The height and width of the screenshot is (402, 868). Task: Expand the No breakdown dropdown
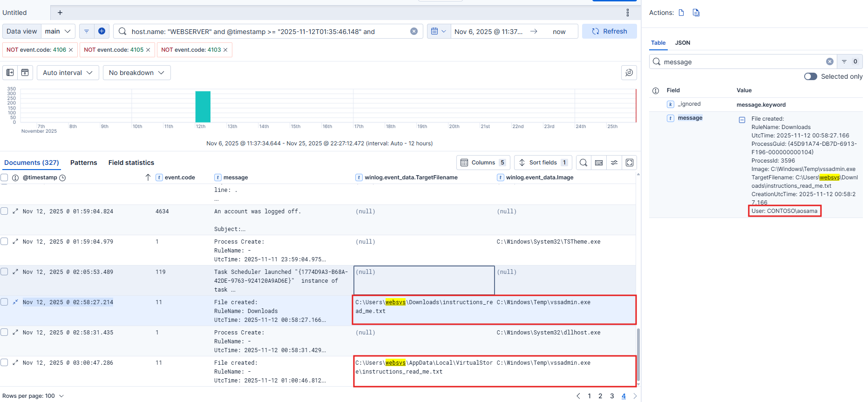pyautogui.click(x=136, y=73)
